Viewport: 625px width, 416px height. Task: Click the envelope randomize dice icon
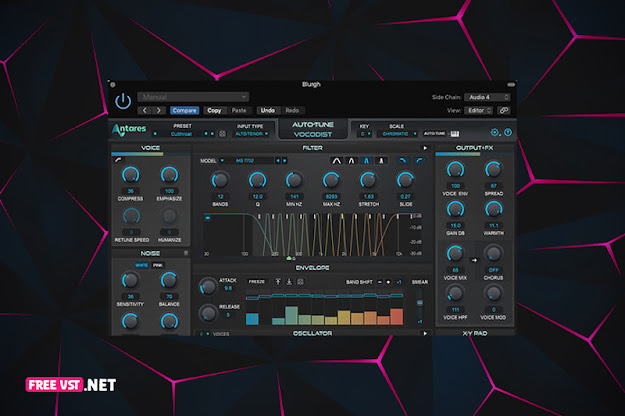301,282
